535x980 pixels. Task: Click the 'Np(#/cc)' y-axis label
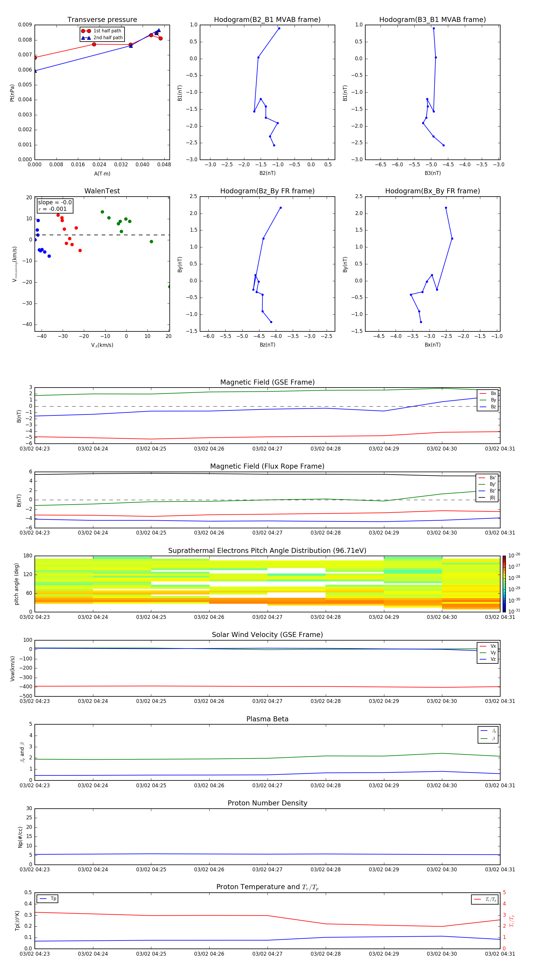[x=20, y=837]
